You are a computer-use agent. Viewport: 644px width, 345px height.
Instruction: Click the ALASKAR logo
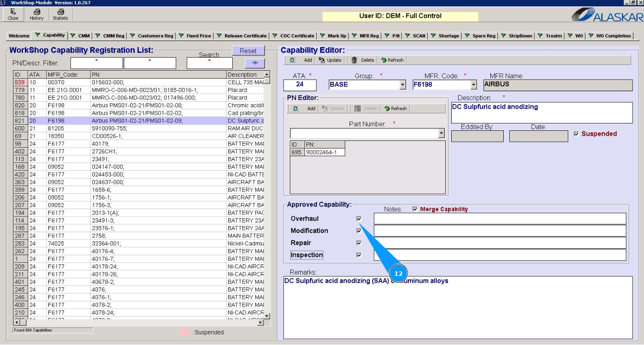tap(607, 16)
